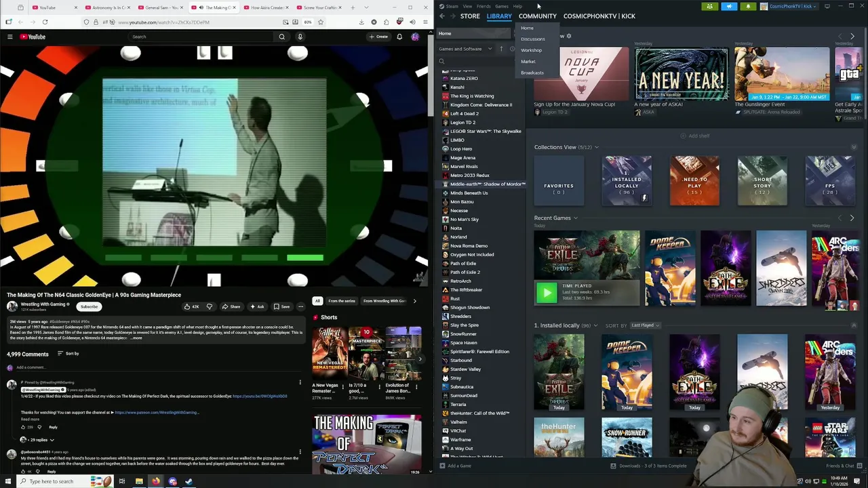
Task: Click Steam Downloads status at bottom
Action: 649,466
